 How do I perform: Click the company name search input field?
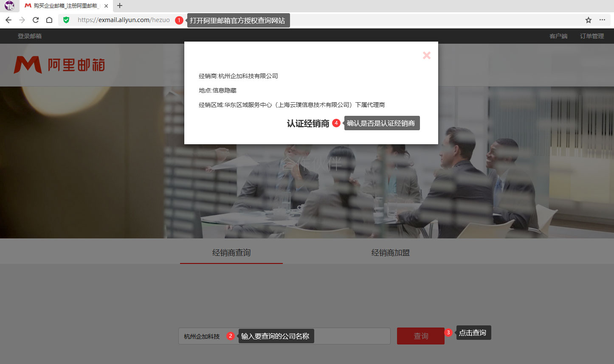(x=284, y=336)
